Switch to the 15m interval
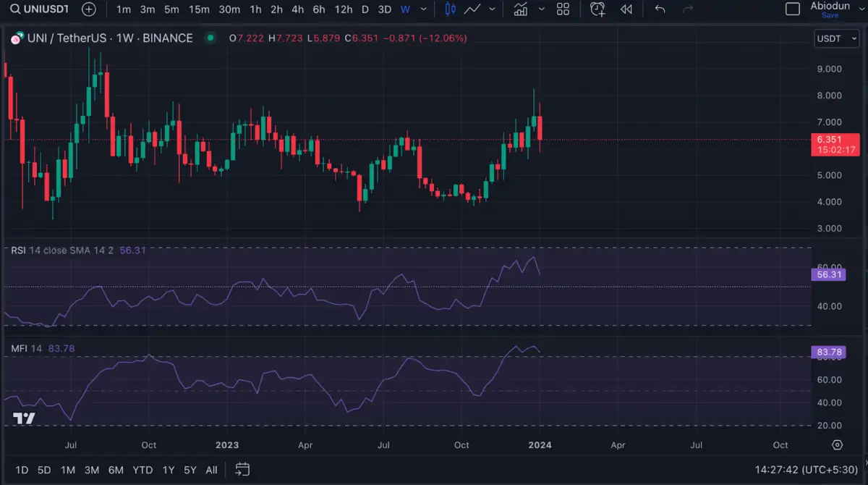Screen dimensions: 868x485 (x=199, y=9)
